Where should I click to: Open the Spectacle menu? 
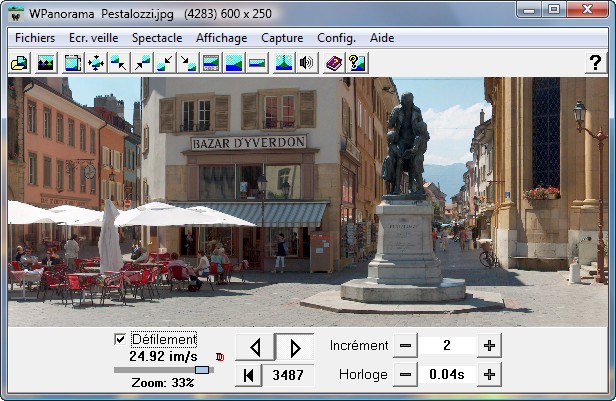click(x=157, y=38)
